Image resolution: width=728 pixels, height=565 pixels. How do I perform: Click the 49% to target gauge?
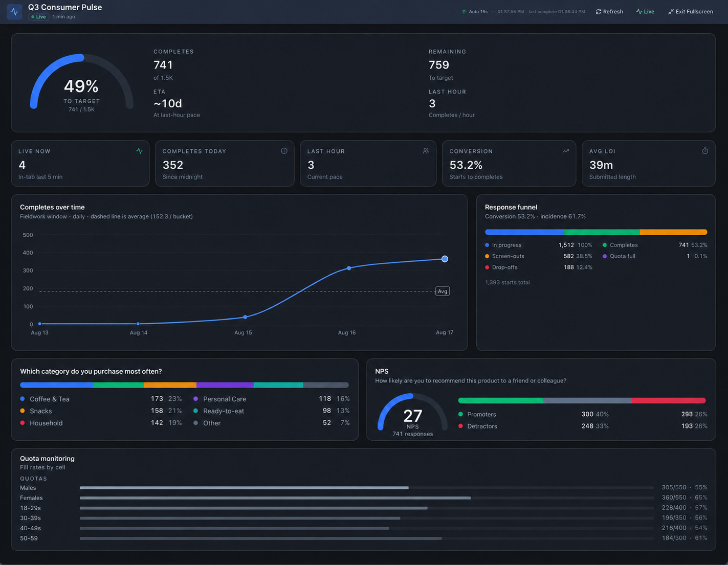82,83
